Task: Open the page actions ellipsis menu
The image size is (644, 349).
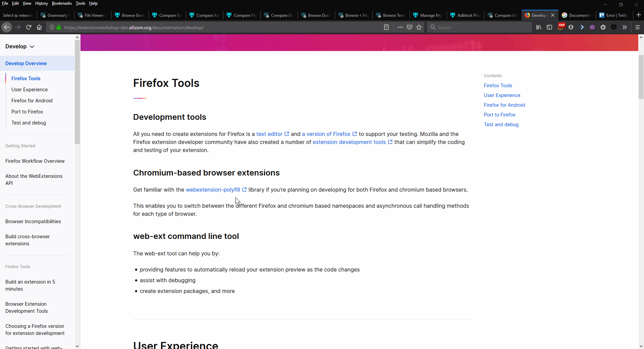Action: pyautogui.click(x=400, y=27)
